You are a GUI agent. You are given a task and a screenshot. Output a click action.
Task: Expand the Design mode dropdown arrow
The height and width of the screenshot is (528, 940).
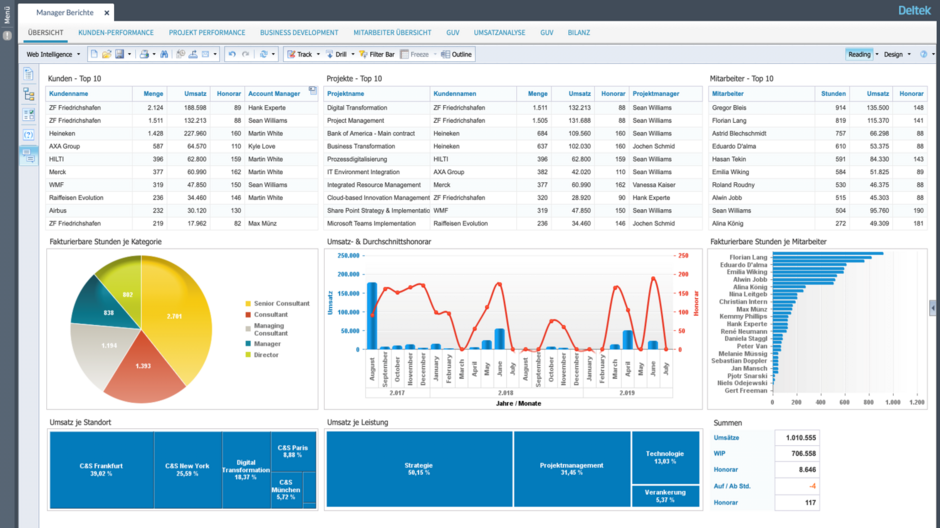click(x=909, y=54)
